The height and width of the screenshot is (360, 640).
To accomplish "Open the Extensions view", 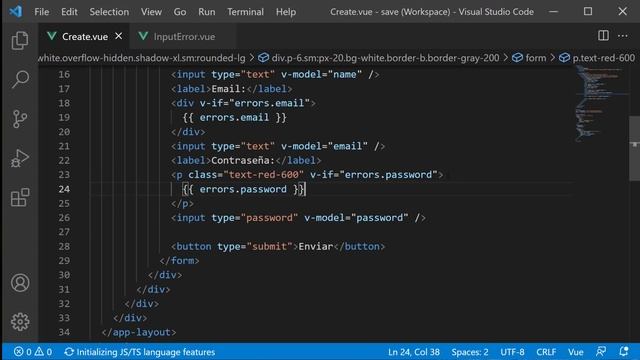I will coord(20,198).
